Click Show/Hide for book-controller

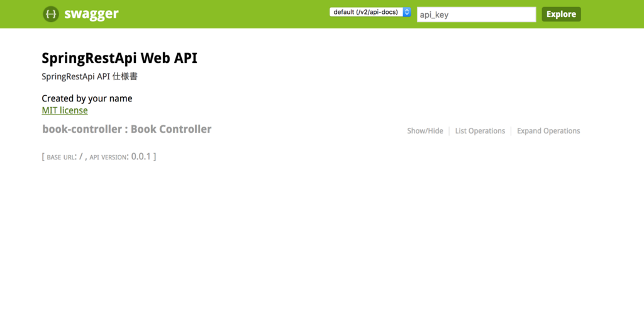tap(425, 131)
